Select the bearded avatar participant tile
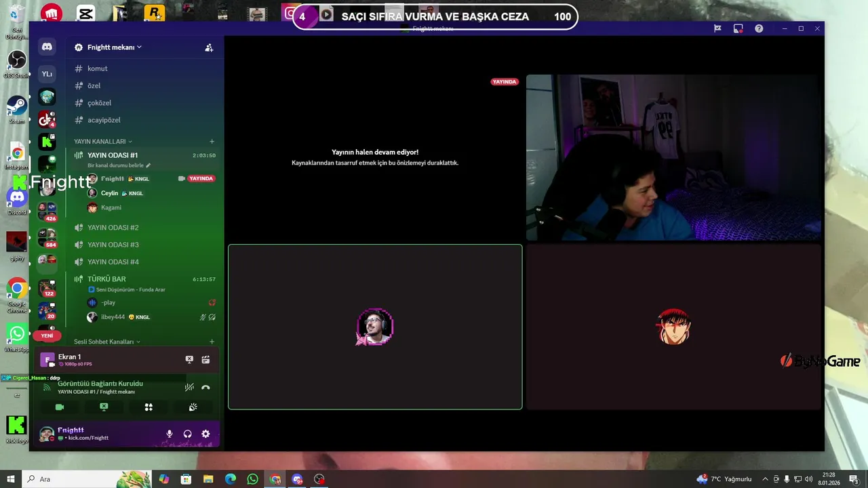Image resolution: width=868 pixels, height=488 pixels. [x=375, y=327]
